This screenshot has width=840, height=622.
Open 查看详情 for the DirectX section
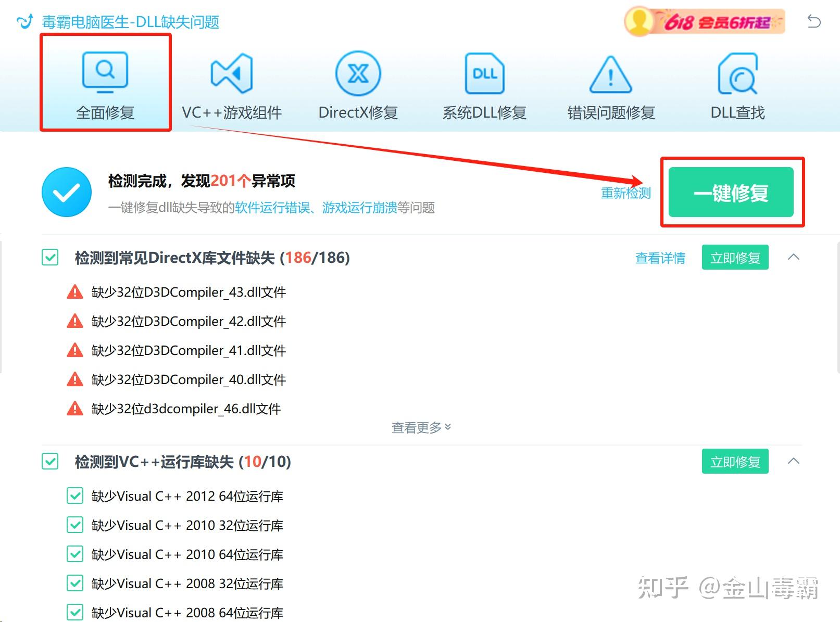(x=660, y=257)
